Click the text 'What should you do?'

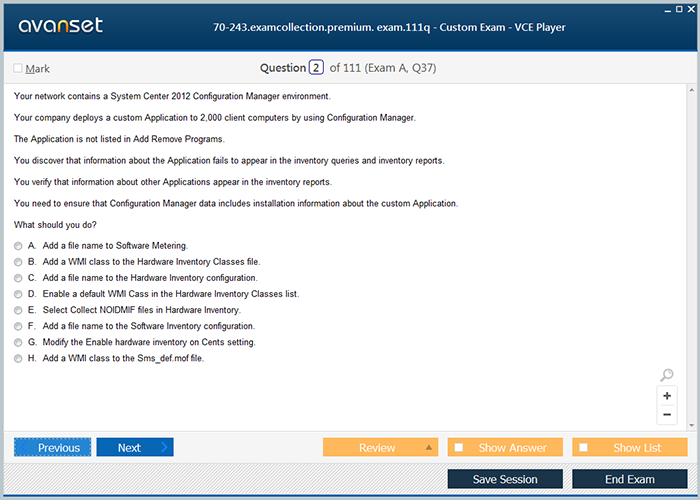(55, 225)
